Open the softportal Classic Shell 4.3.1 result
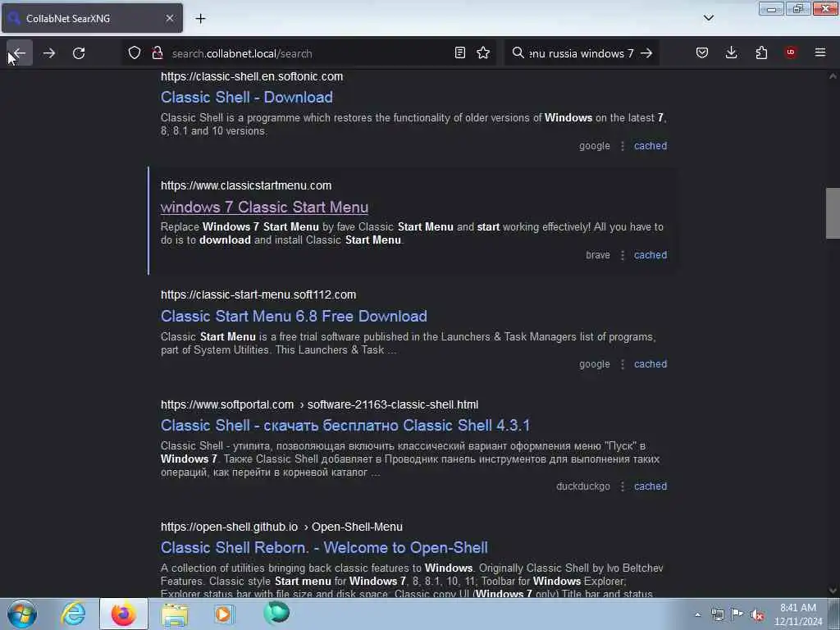The width and height of the screenshot is (840, 630). coord(345,426)
